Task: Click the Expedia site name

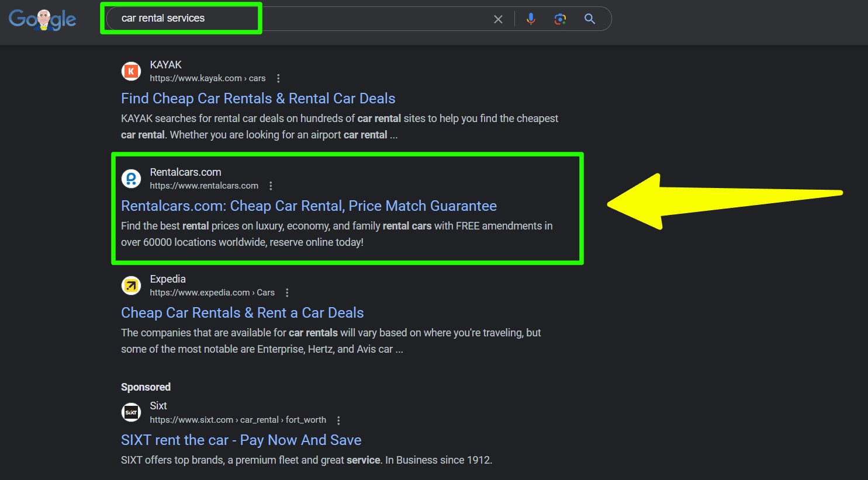Action: (x=168, y=279)
